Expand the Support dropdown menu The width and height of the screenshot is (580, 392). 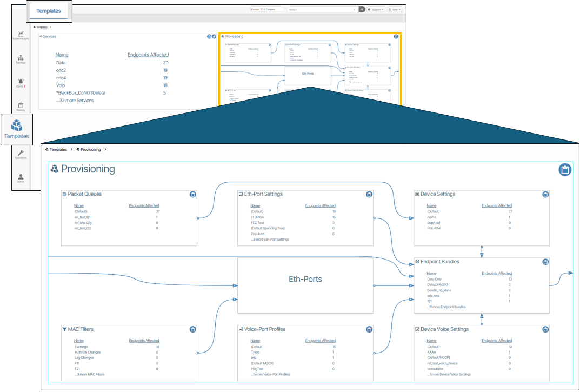pyautogui.click(x=376, y=9)
